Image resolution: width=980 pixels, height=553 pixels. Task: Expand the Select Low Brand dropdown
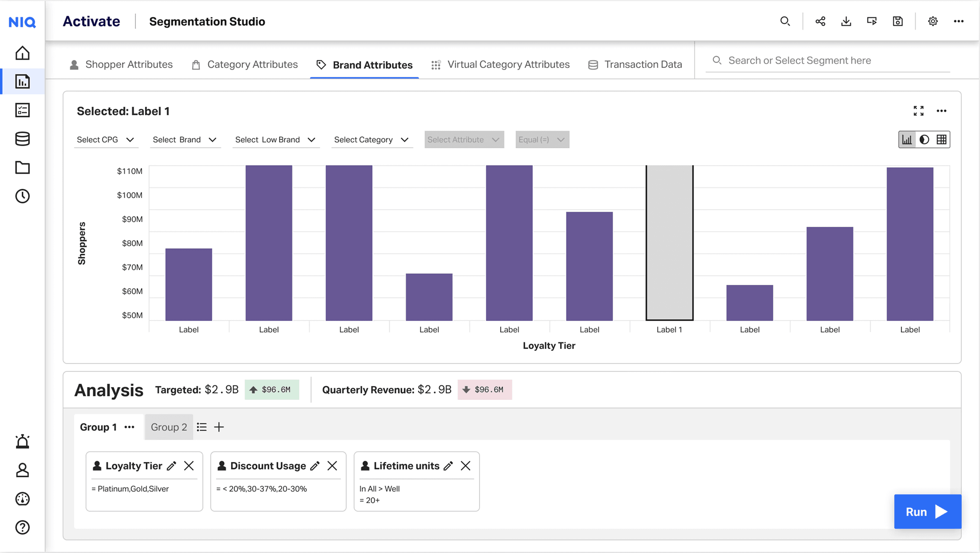point(275,140)
